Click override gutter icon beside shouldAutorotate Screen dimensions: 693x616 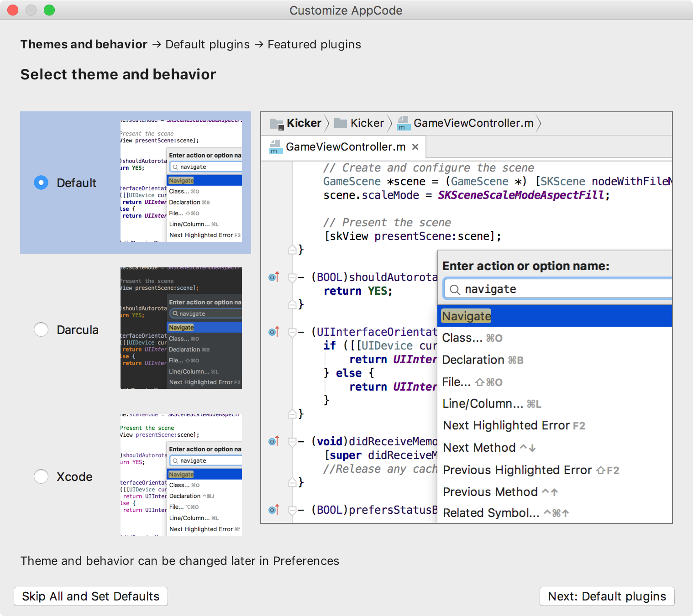pyautogui.click(x=273, y=277)
